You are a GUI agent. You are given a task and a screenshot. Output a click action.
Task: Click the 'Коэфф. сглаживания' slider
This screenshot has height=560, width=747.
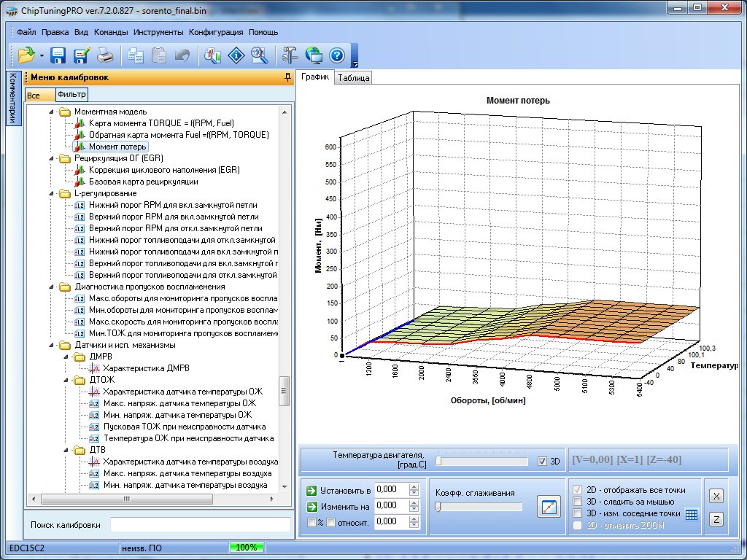pos(479,507)
